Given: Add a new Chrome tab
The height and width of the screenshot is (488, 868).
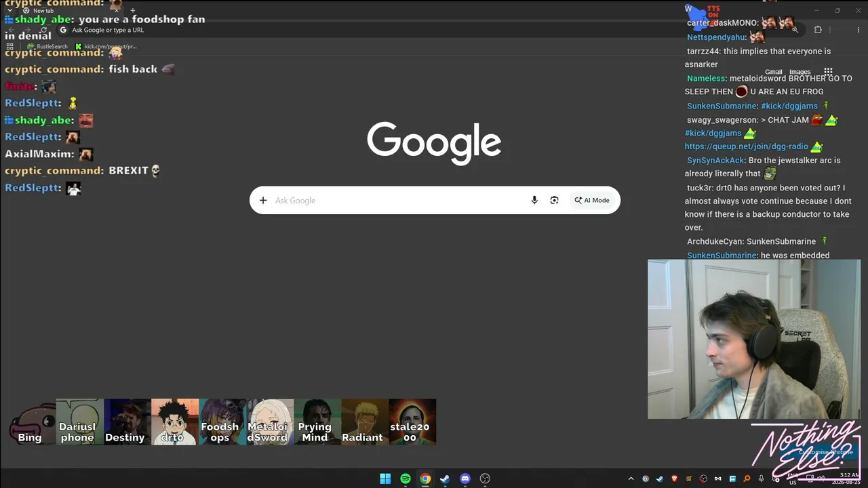Looking at the screenshot, I should [133, 11].
